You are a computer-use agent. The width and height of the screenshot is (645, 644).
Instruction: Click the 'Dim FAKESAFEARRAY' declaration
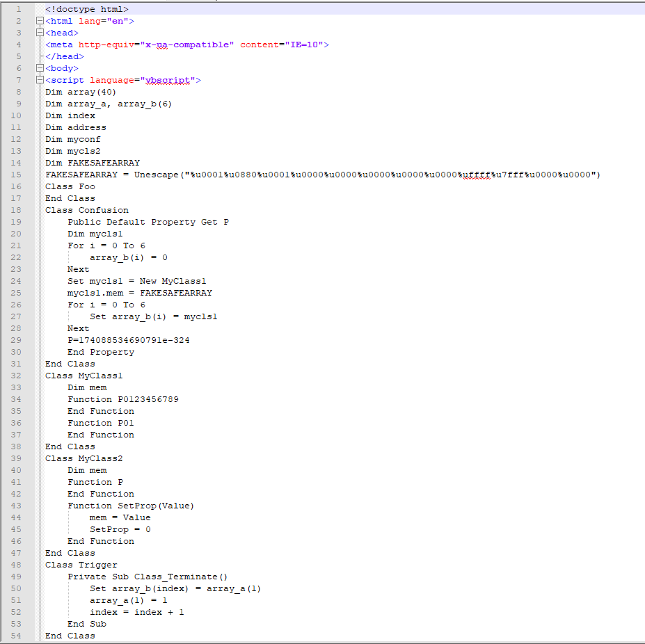pos(93,163)
